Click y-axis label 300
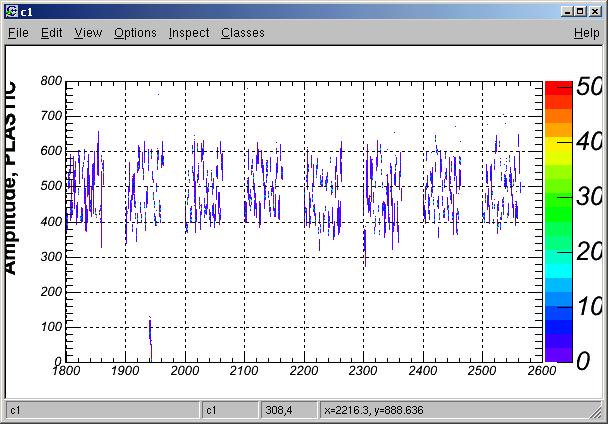The width and height of the screenshot is (608, 424). (51, 257)
